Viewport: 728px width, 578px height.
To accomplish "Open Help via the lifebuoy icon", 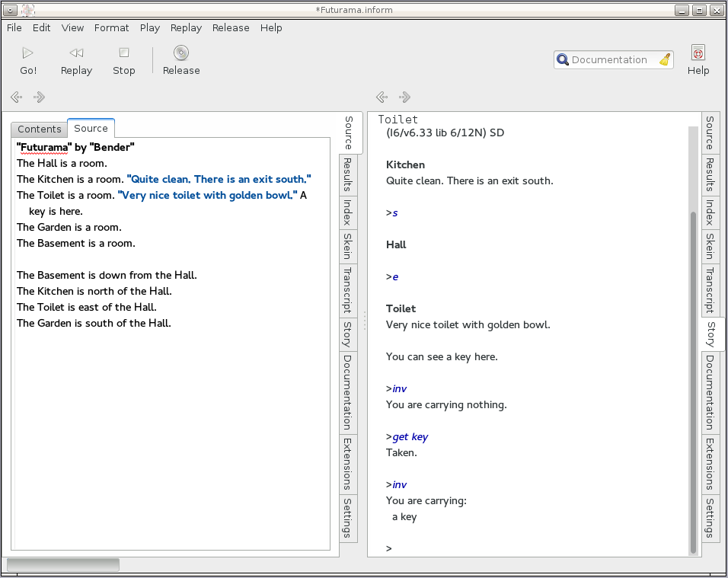I will (x=698, y=53).
